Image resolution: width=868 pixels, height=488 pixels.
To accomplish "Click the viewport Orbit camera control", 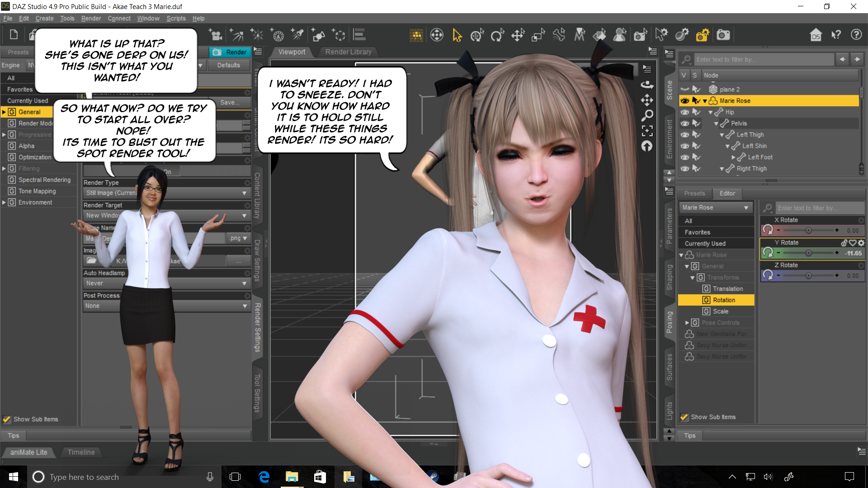I will click(x=647, y=84).
